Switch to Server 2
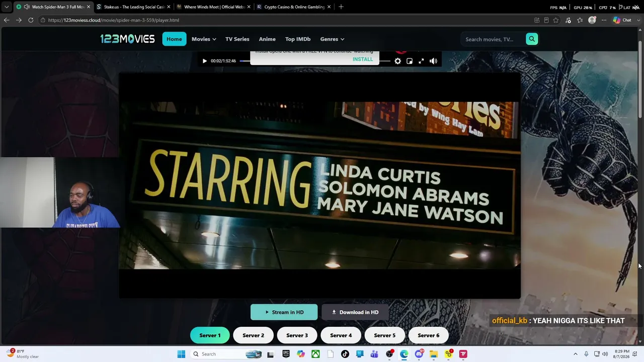 point(253,335)
